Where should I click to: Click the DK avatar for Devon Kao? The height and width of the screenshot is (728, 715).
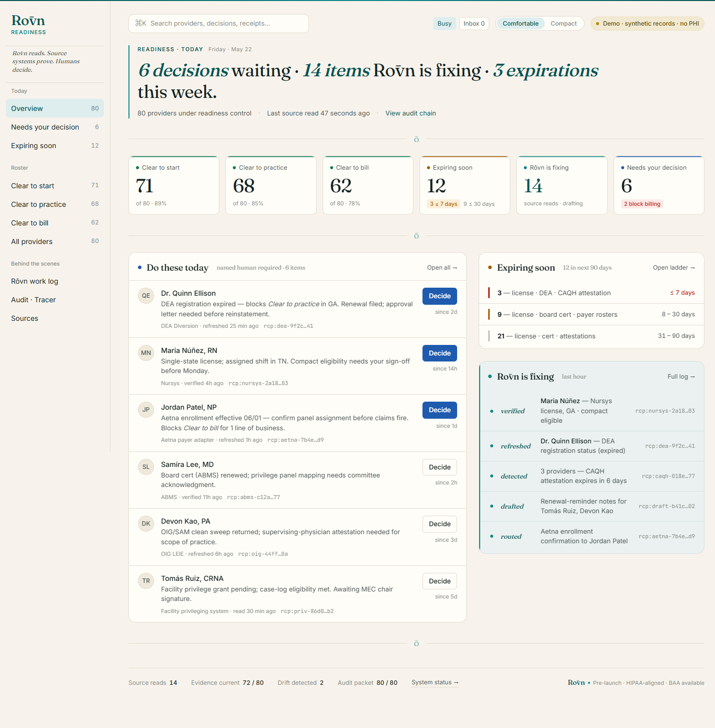[146, 524]
